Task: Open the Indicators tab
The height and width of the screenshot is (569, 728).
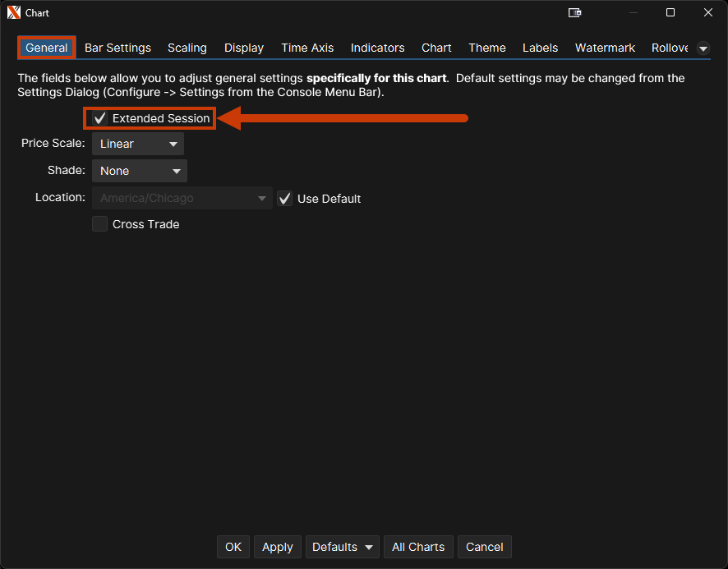Action: [x=377, y=48]
